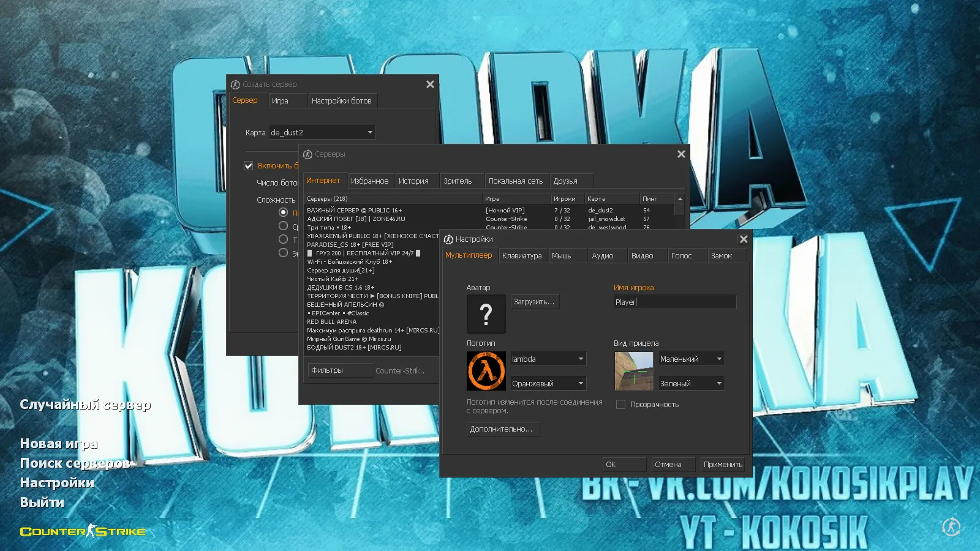Image resolution: width=980 pixels, height=551 pixels.
Task: Enable the Прозрачность crosshair checkbox
Action: (x=620, y=405)
